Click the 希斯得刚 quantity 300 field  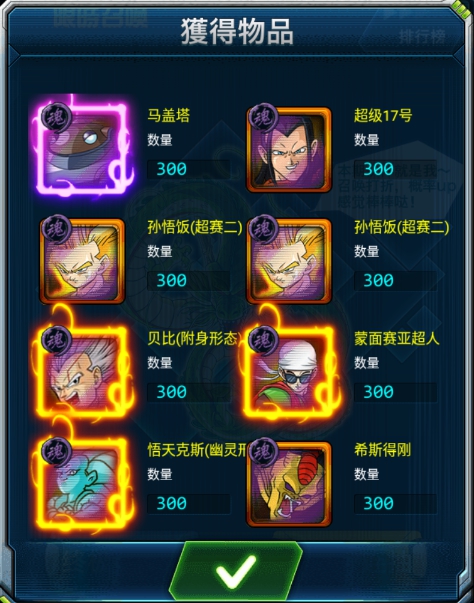(x=395, y=504)
